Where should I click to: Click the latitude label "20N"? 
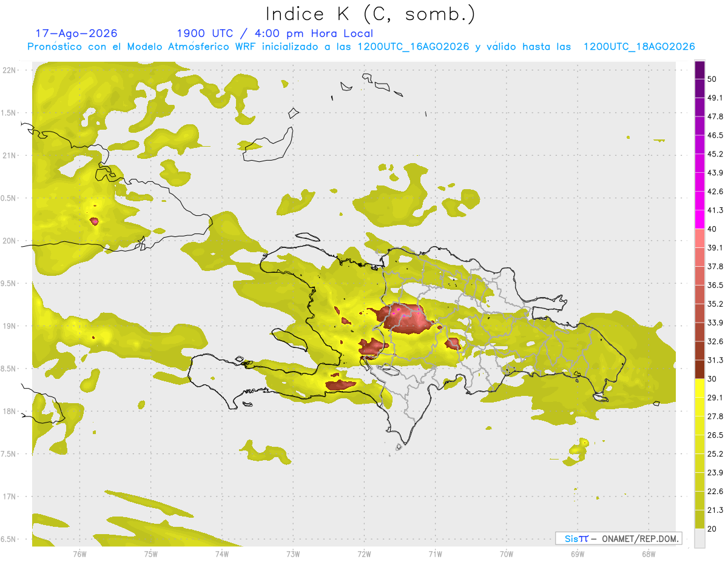pos(10,241)
